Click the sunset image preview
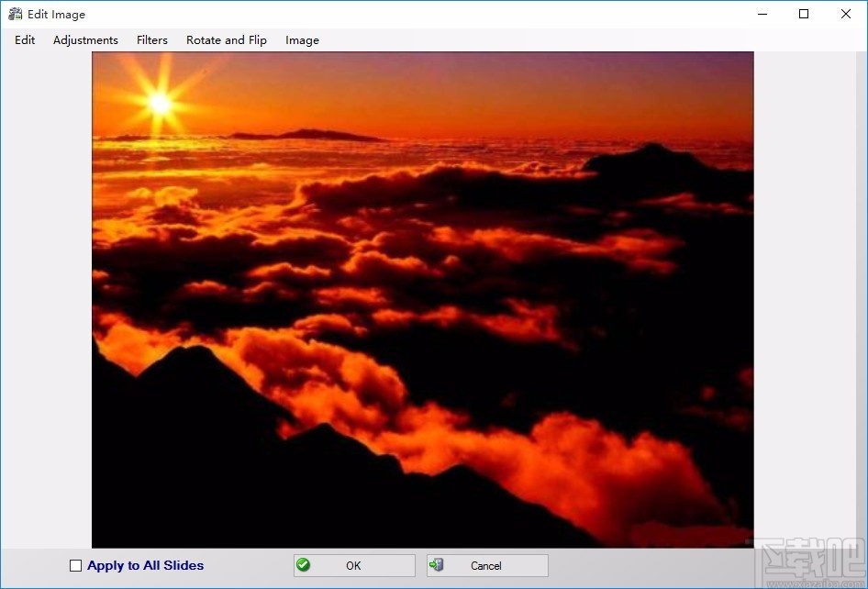The image size is (868, 589). click(x=421, y=298)
